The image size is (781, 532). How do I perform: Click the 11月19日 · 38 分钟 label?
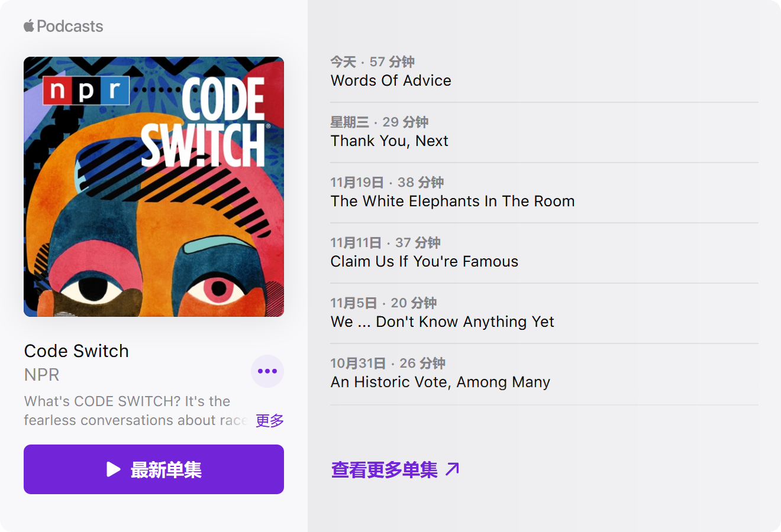[387, 182]
